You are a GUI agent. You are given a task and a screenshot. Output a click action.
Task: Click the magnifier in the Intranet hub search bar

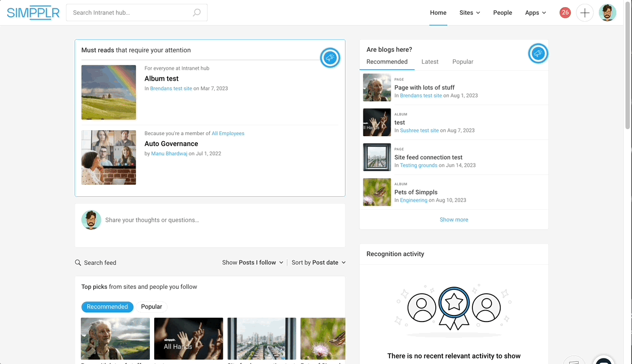[x=197, y=12]
